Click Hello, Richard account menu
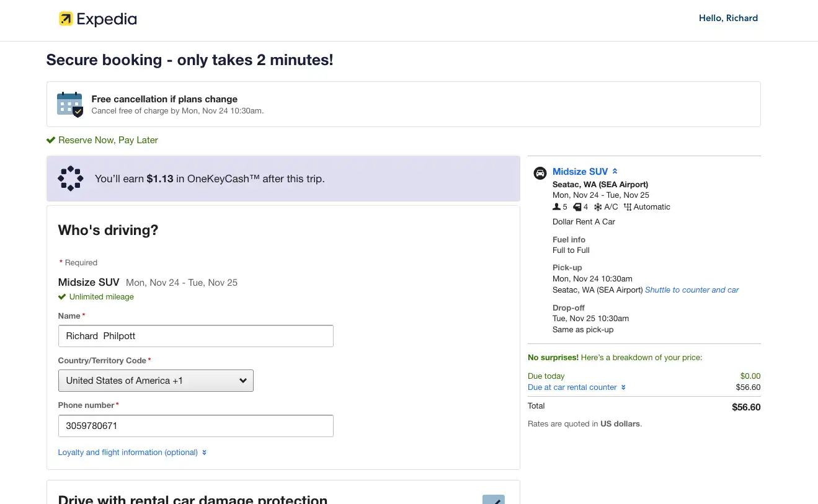Screen dimensions: 818x504 728,18
